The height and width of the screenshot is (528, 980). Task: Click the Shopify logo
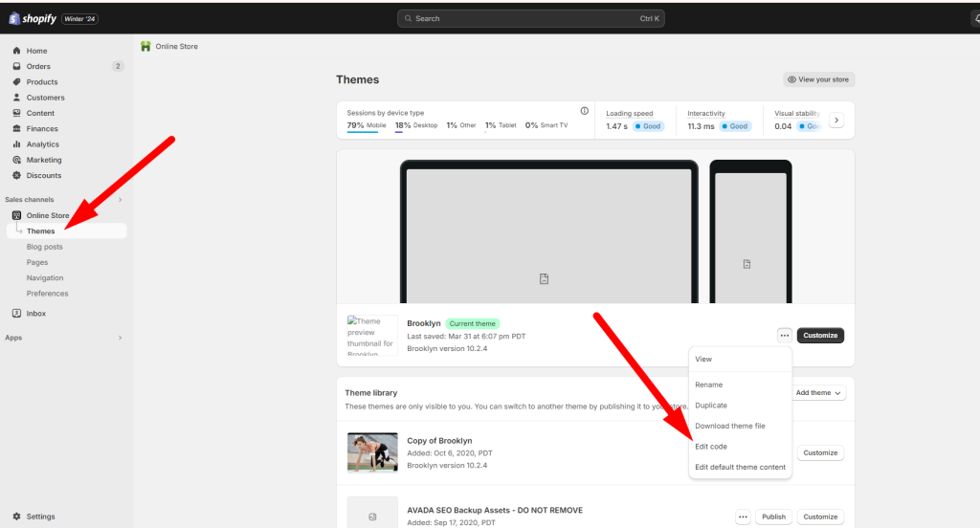pos(33,19)
